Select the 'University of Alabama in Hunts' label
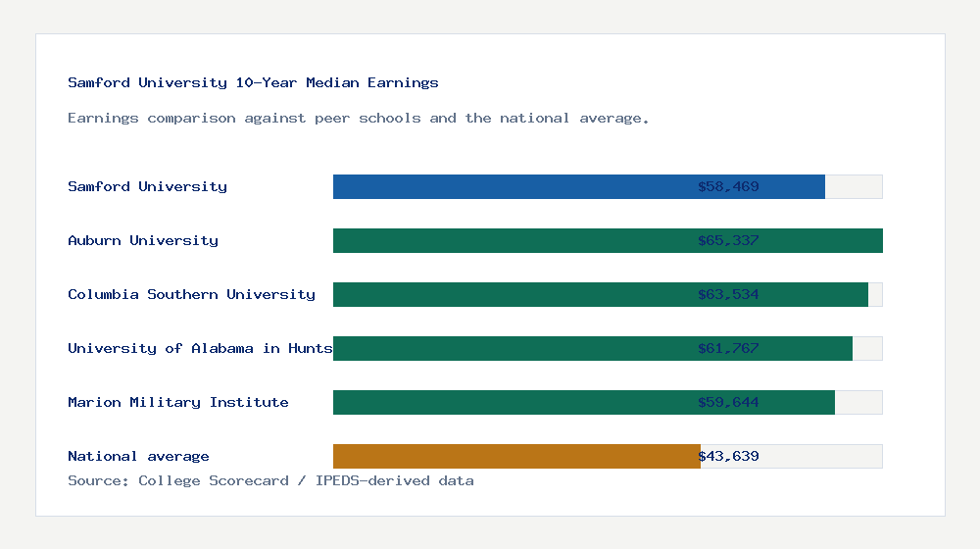The height and width of the screenshot is (549, 980). coord(200,348)
